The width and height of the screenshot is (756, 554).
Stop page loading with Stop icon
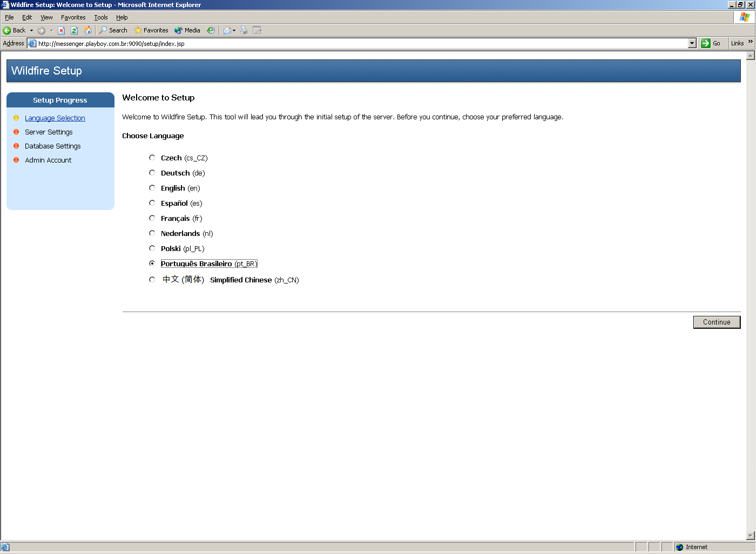[62, 30]
